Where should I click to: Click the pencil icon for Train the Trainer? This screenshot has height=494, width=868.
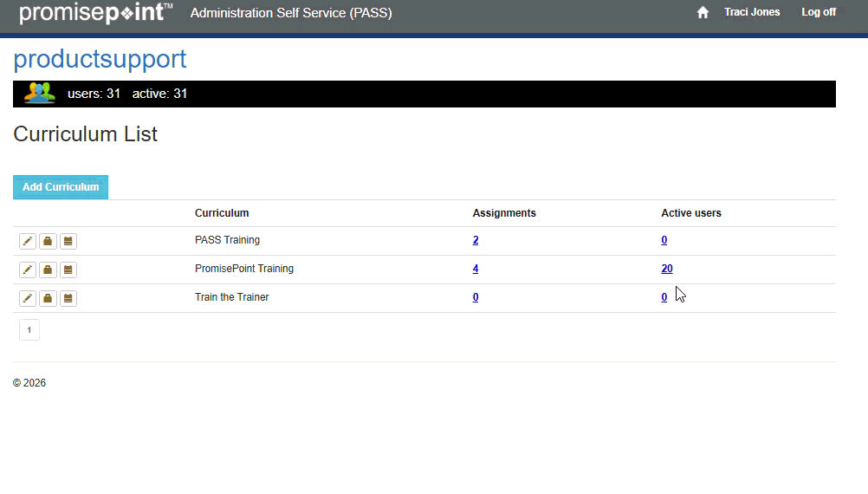tap(28, 298)
